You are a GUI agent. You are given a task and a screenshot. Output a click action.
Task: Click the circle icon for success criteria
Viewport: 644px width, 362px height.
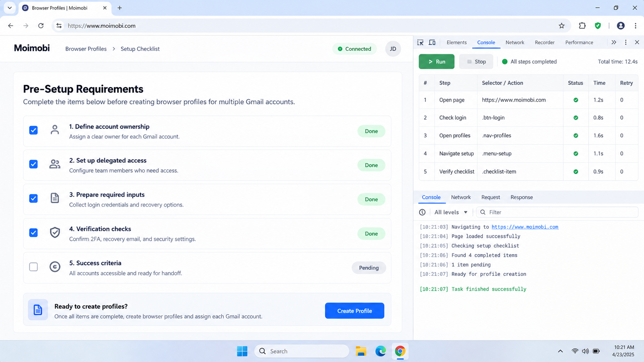click(x=55, y=267)
